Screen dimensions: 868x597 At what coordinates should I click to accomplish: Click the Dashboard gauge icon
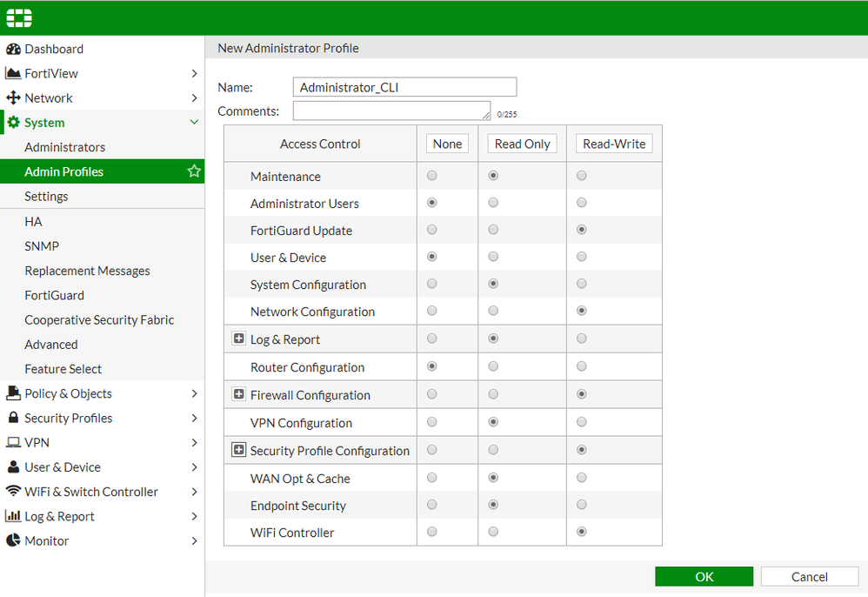click(x=13, y=49)
